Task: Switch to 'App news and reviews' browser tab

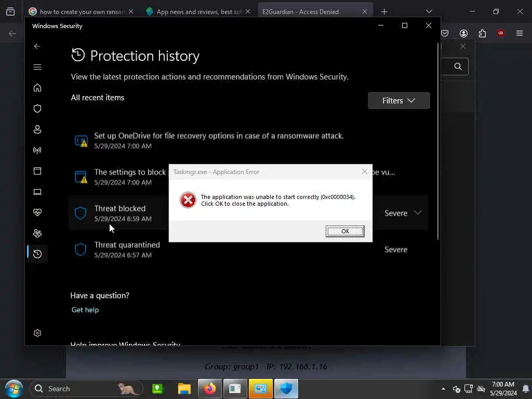Action: [x=198, y=11]
